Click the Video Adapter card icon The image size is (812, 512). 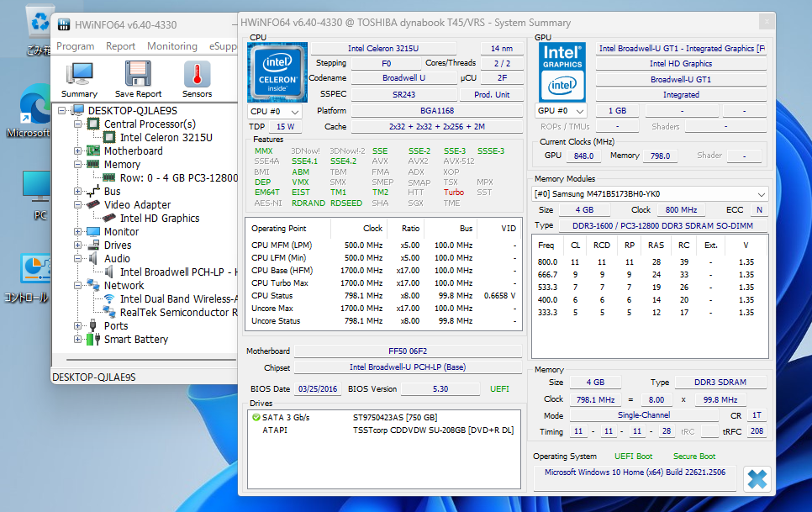[x=93, y=204]
